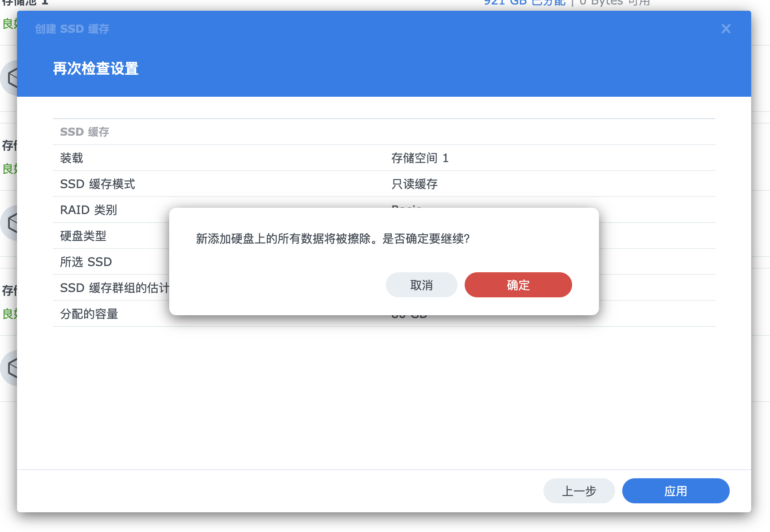
Task: Click the gray SSD 缓存 section header
Action: tap(85, 132)
